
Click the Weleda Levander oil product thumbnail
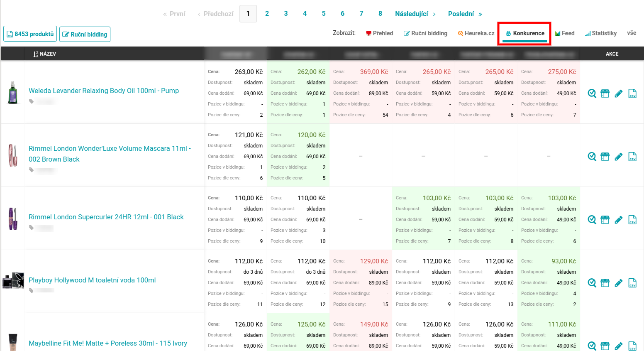tap(13, 92)
